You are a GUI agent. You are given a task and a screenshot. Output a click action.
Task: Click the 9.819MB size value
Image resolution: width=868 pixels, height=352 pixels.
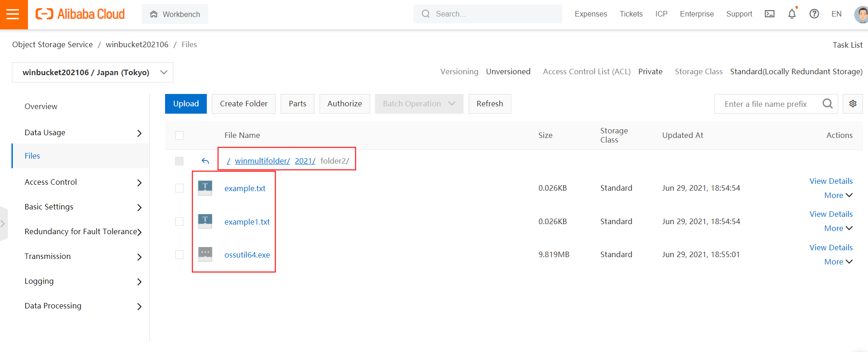pyautogui.click(x=554, y=254)
